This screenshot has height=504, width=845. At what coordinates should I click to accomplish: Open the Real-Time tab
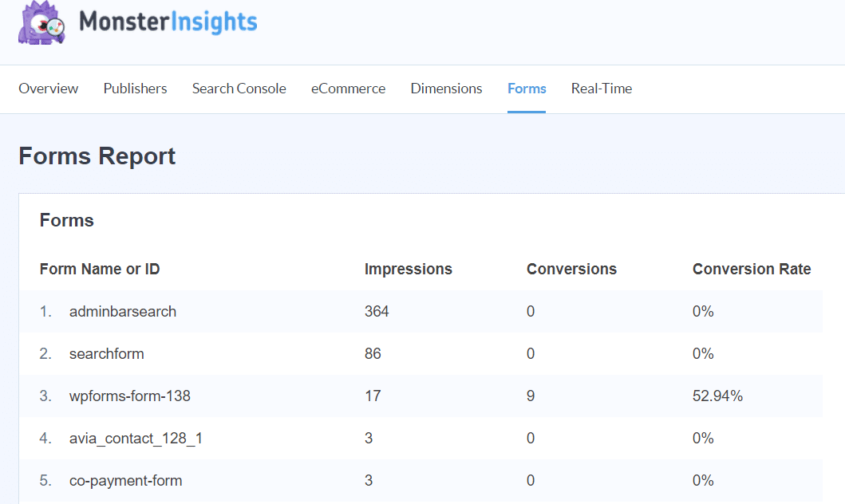point(601,89)
